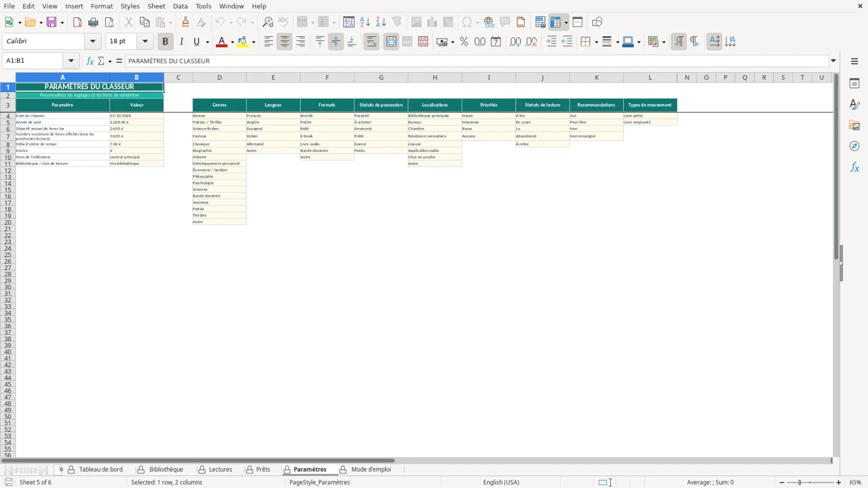Screen dimensions: 868x488
Task: Click into the formula input line
Action: (477, 61)
